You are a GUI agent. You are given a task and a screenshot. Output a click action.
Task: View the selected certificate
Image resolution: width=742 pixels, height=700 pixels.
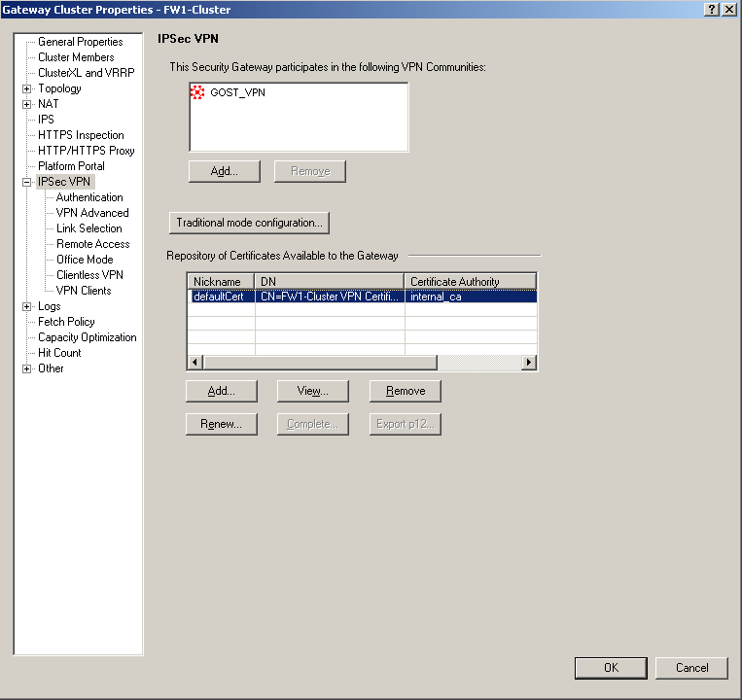tap(313, 391)
